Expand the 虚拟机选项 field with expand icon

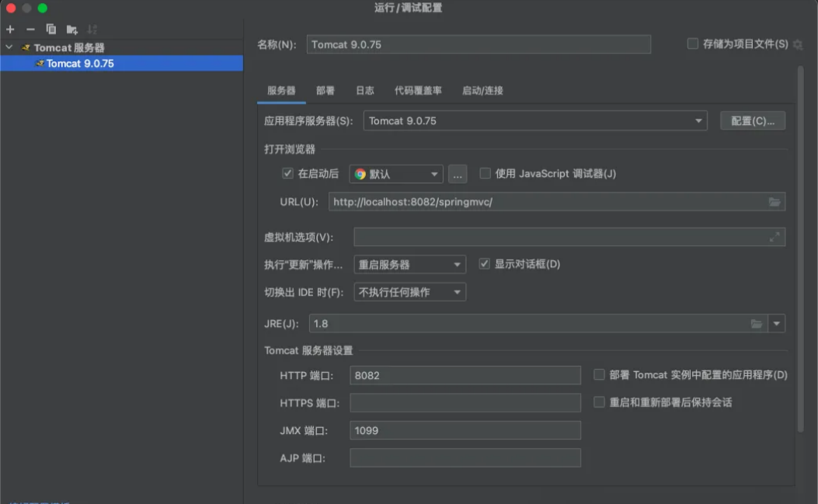[x=774, y=237]
